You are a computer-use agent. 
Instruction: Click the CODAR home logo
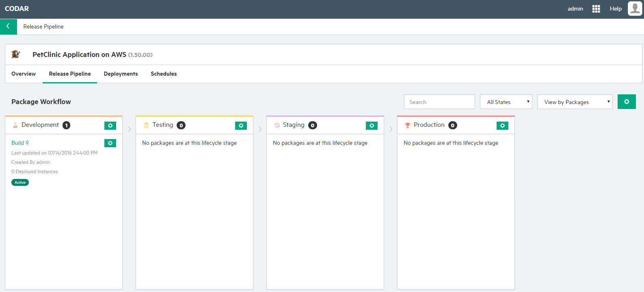click(17, 9)
